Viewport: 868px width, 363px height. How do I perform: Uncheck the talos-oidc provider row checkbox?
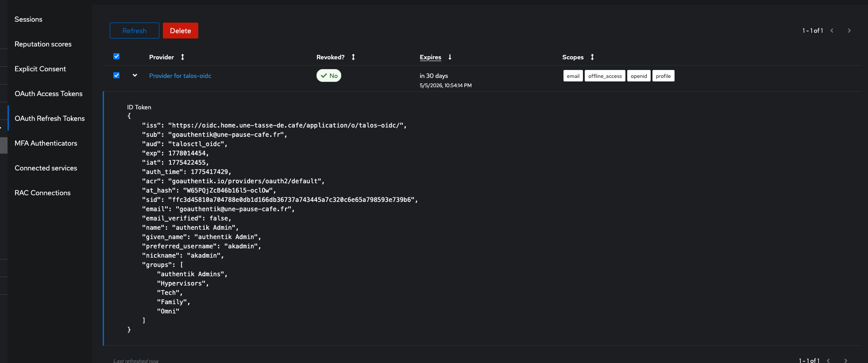pos(116,75)
